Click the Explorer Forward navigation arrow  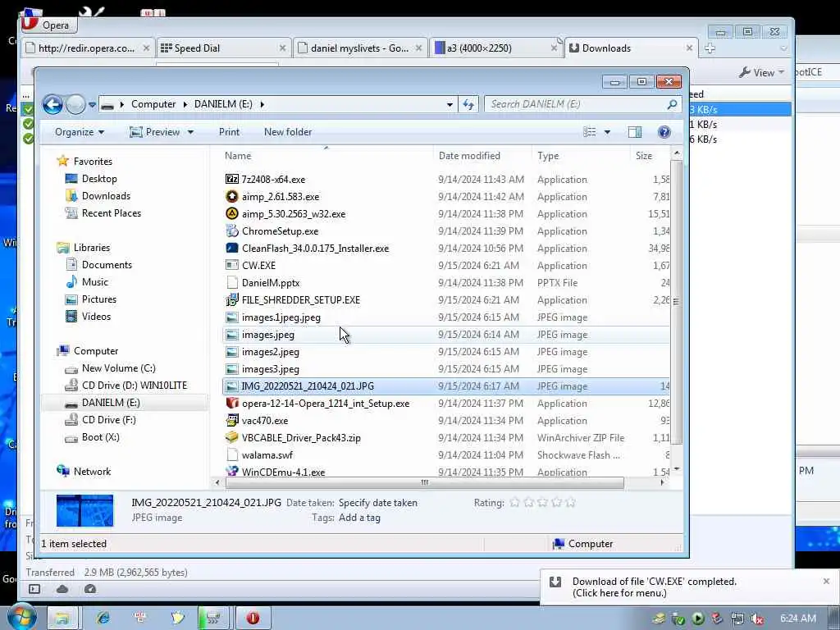[75, 104]
